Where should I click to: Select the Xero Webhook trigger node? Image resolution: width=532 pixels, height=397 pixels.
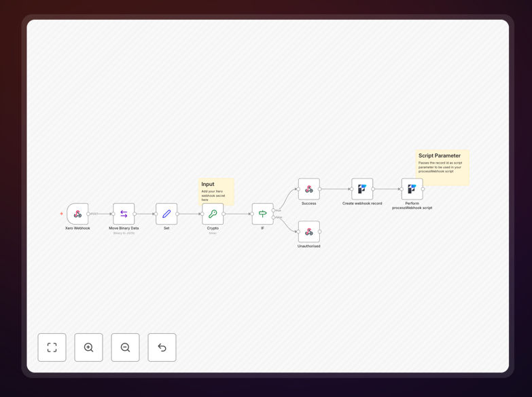(77, 214)
